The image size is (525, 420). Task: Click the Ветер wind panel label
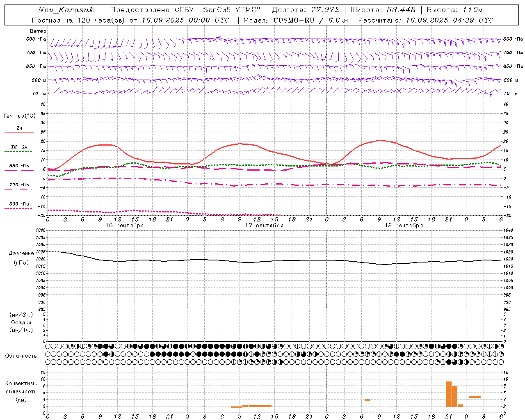point(38,31)
